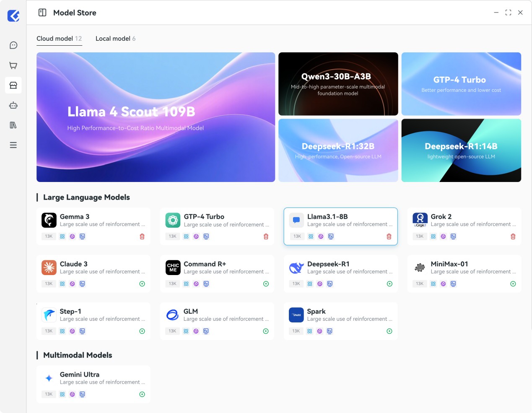Add Claude 3 using the green plus icon
The width and height of the screenshot is (532, 413).
142,283
